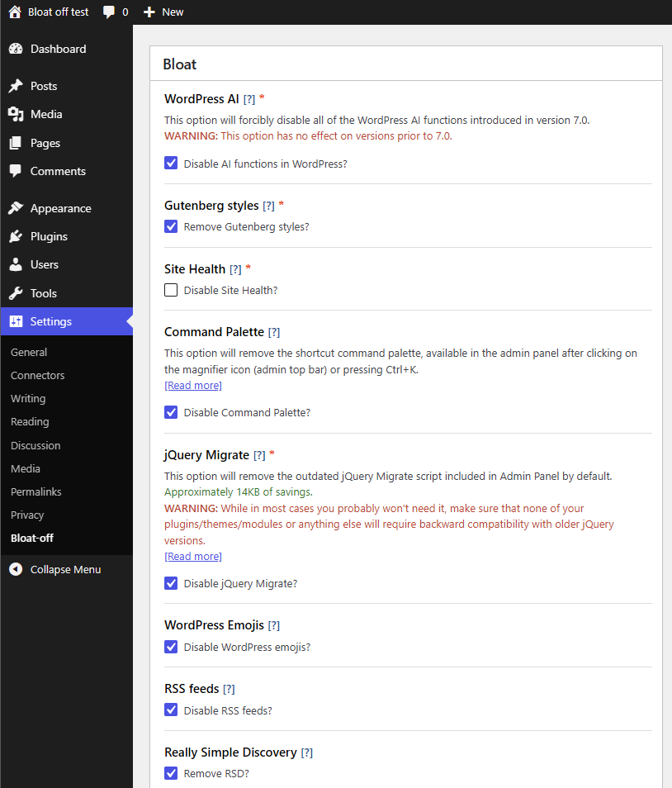Click the Tools wrench icon

pyautogui.click(x=16, y=293)
